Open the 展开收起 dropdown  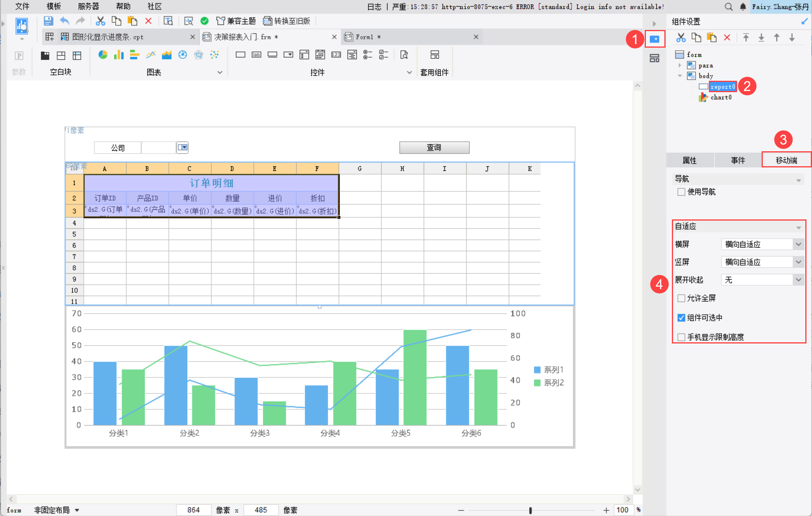coord(798,280)
